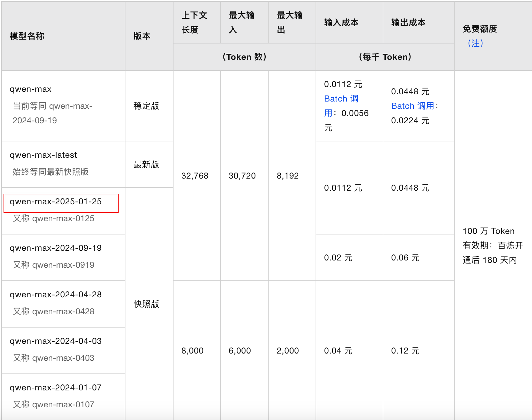532x420 pixels.
Task: Select alias text 又称 qwen-max-0107
Action: 54,405
